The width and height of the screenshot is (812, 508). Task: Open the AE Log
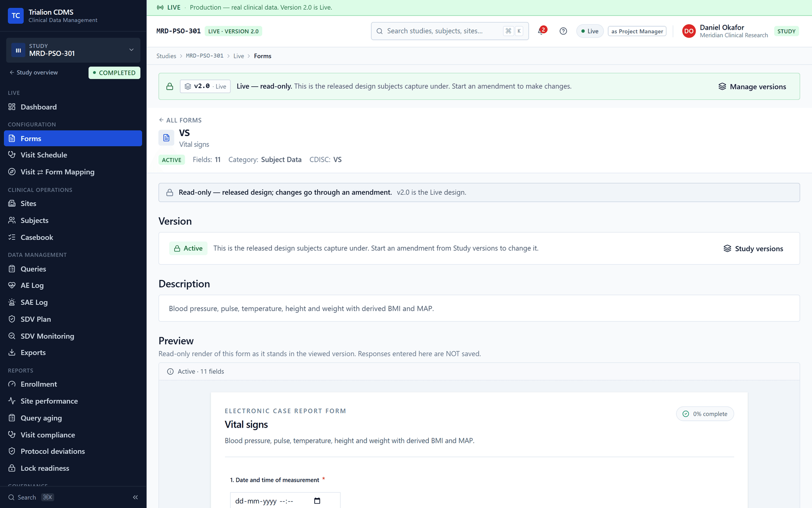click(73, 285)
